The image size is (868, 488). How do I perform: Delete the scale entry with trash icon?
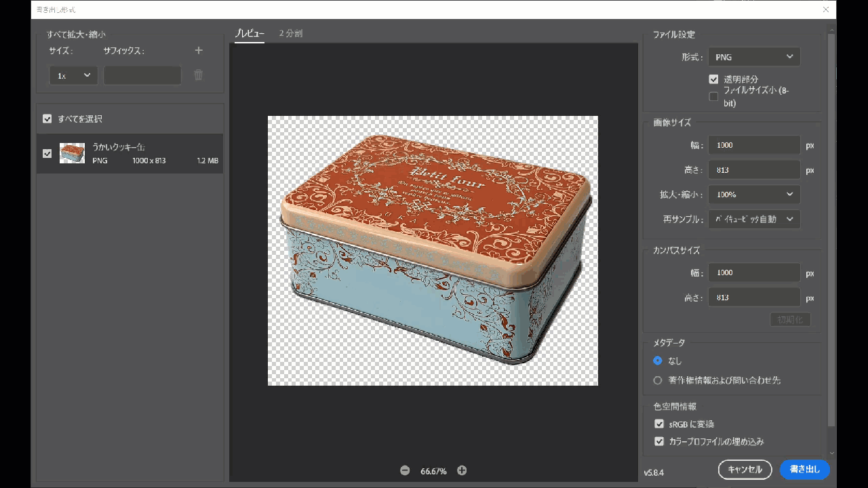point(198,75)
